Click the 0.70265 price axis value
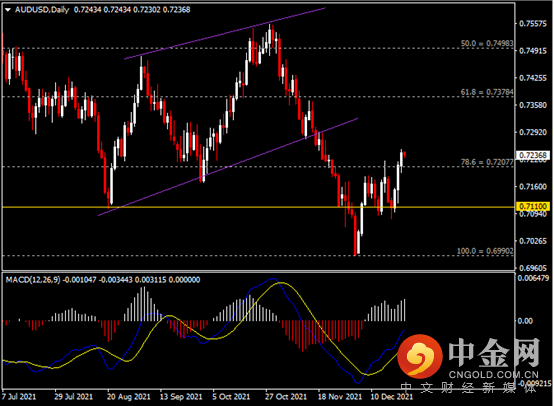The image size is (554, 406). [x=533, y=241]
